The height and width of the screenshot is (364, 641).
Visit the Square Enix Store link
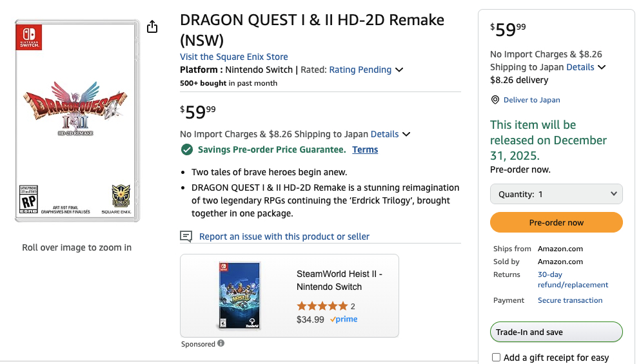pos(234,57)
